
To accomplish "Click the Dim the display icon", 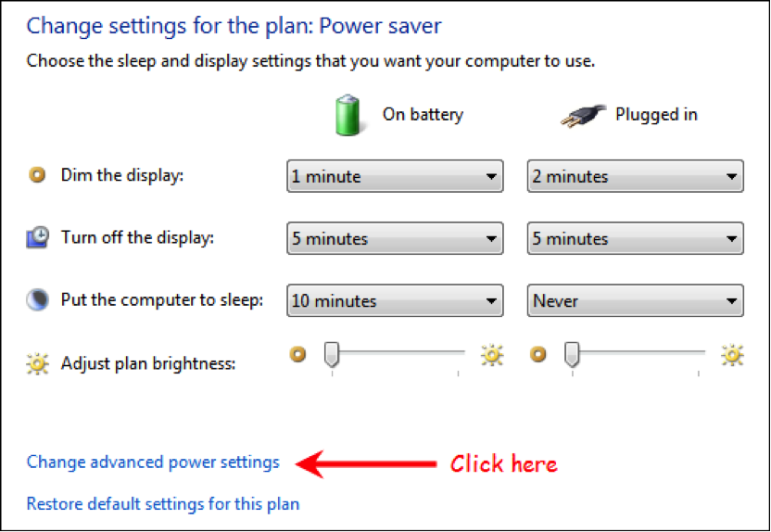I will [x=37, y=174].
